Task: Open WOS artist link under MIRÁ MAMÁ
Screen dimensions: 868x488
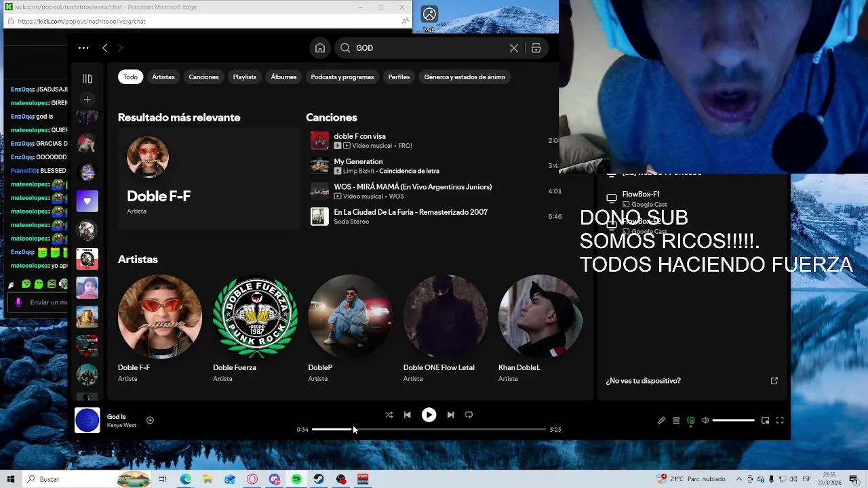Action: (x=396, y=197)
